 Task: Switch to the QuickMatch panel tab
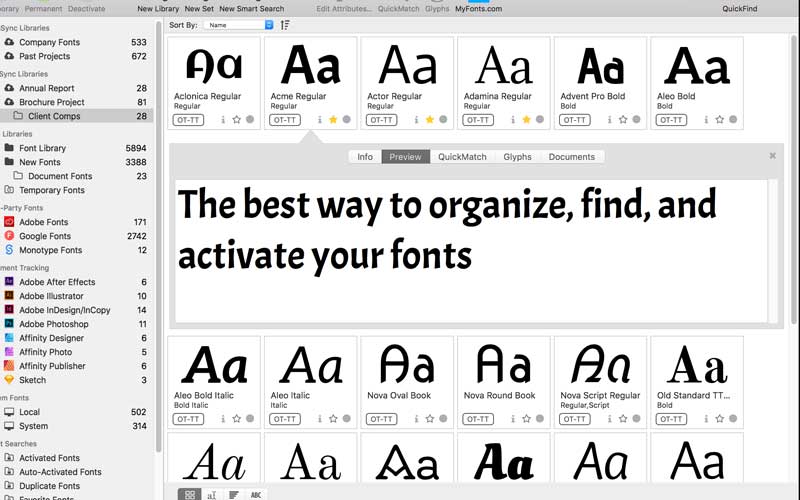click(x=462, y=157)
